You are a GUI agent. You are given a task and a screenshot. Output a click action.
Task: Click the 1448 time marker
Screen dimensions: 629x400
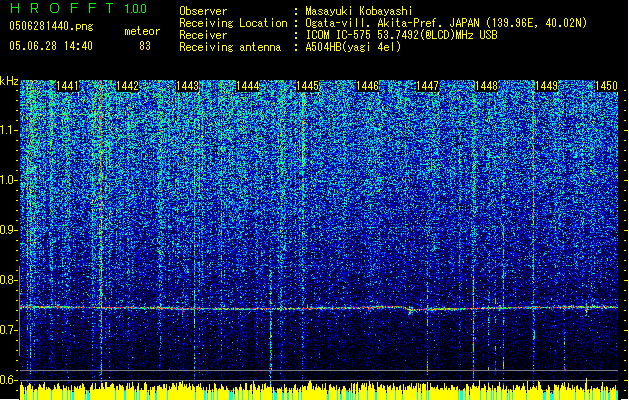tap(487, 86)
